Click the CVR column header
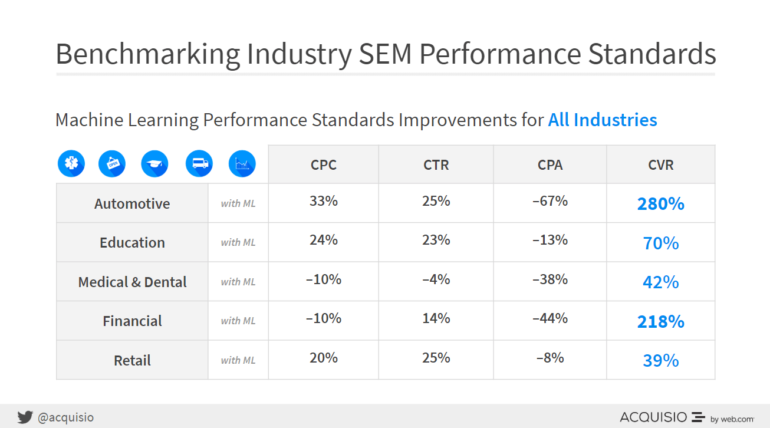 (660, 165)
